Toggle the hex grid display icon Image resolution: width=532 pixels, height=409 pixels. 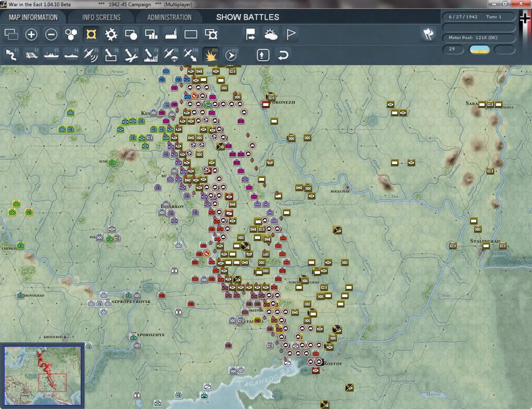tap(71, 34)
